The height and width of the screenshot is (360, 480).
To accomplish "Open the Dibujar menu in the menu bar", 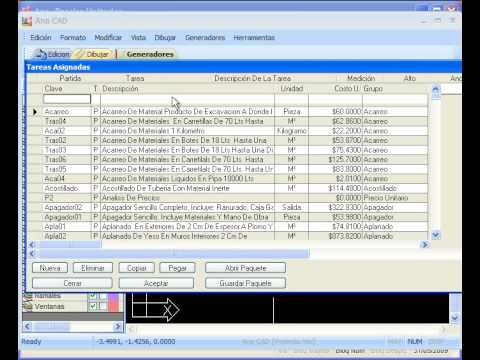I will pyautogui.click(x=165, y=37).
